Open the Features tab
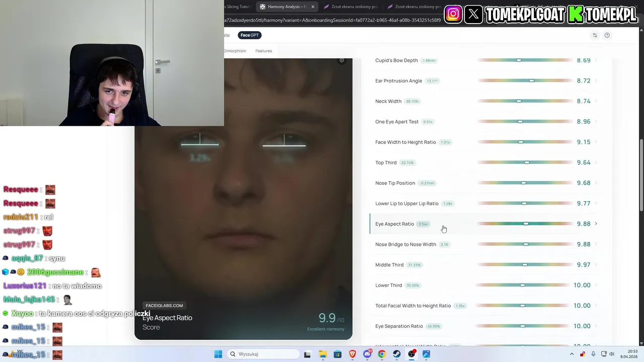The image size is (644, 362). [x=264, y=51]
